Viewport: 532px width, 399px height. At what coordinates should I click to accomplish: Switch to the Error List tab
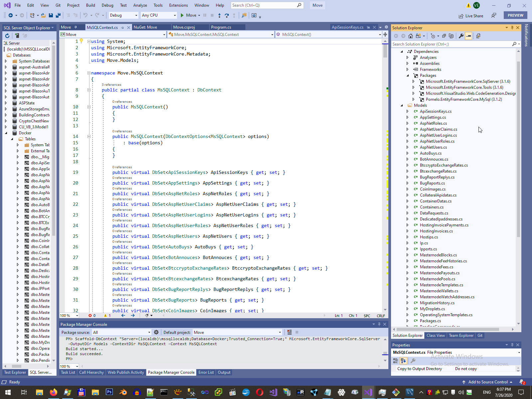[x=206, y=372]
